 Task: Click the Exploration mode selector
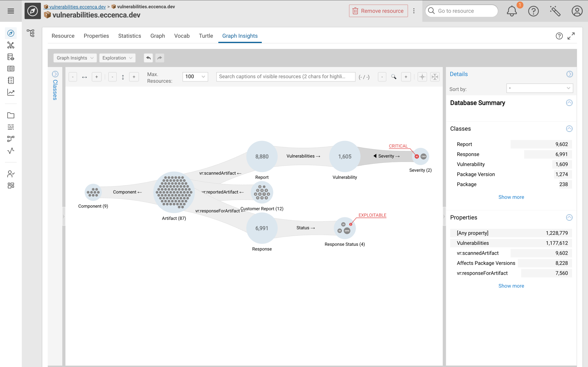click(117, 58)
